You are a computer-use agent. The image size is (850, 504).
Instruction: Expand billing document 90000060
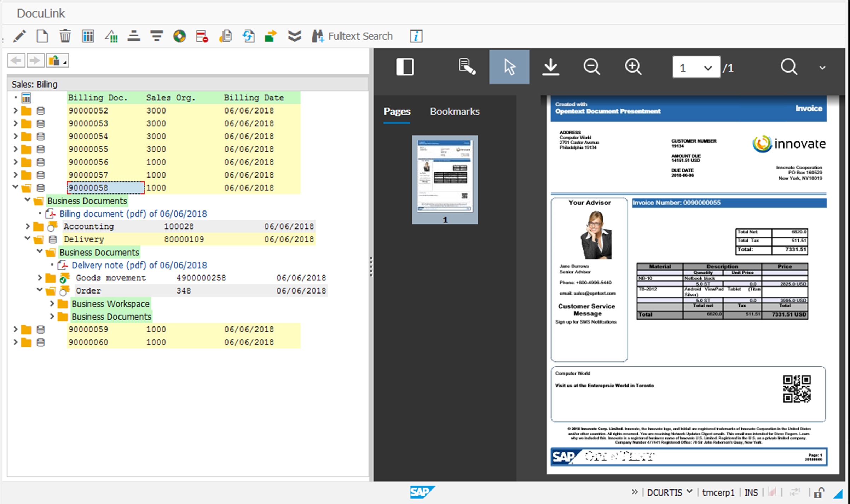pyautogui.click(x=15, y=342)
